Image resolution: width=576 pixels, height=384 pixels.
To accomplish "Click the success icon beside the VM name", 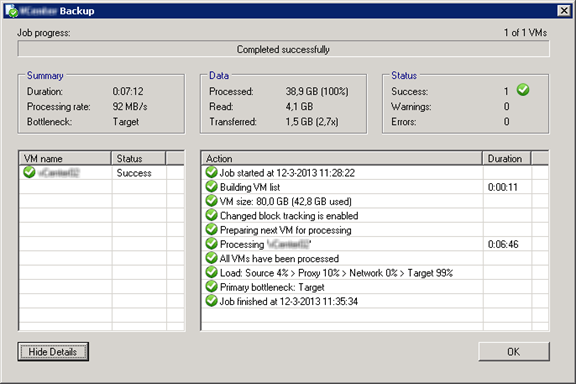I will tap(29, 172).
